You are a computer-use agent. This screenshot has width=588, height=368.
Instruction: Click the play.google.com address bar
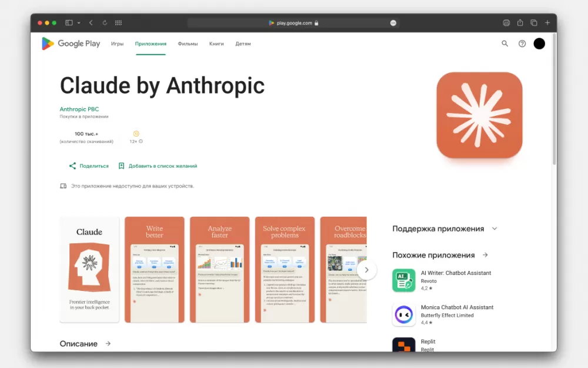293,23
